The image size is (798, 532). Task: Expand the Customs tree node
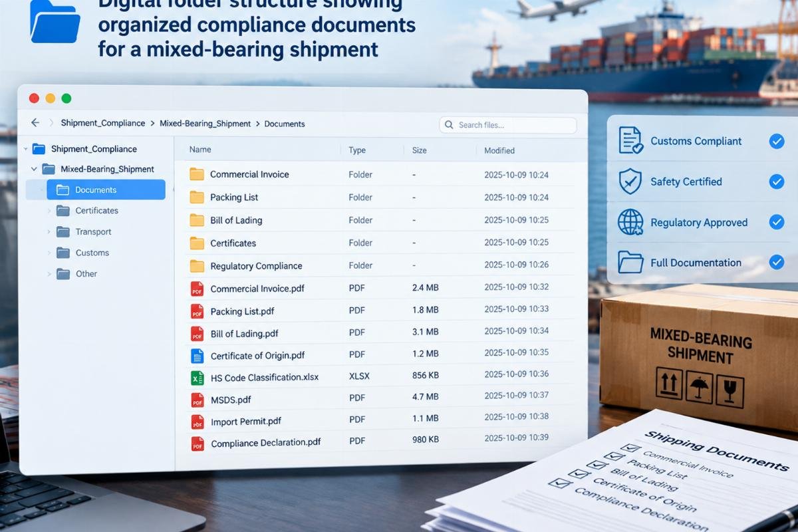click(x=49, y=253)
